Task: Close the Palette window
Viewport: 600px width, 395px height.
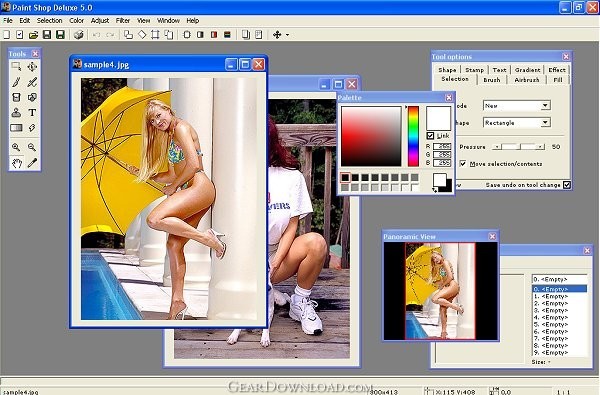Action: (449, 98)
